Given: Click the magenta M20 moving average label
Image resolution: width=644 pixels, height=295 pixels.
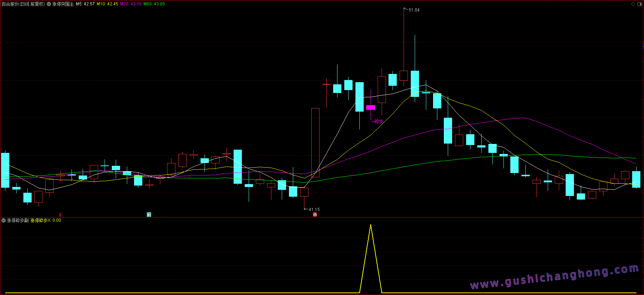Looking at the screenshot, I should pyautogui.click(x=131, y=4).
